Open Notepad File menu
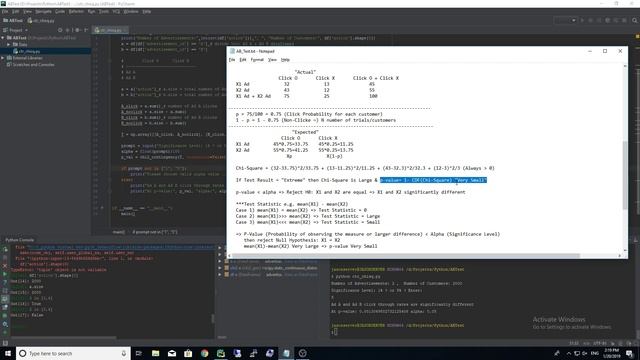Screen dimensions: 640x360 [x=232, y=60]
